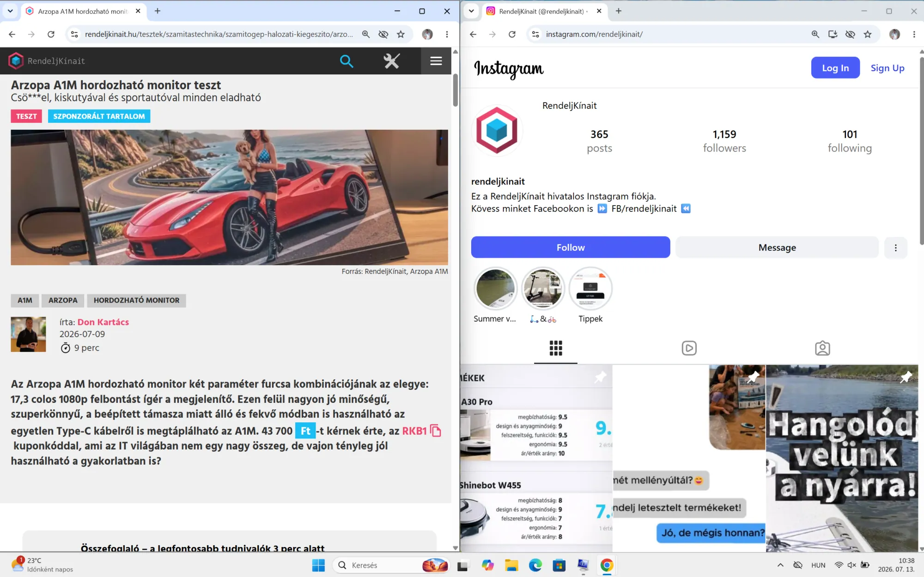Click the instagram.com address bar URL
Screen dimensions: 924x577
point(594,34)
